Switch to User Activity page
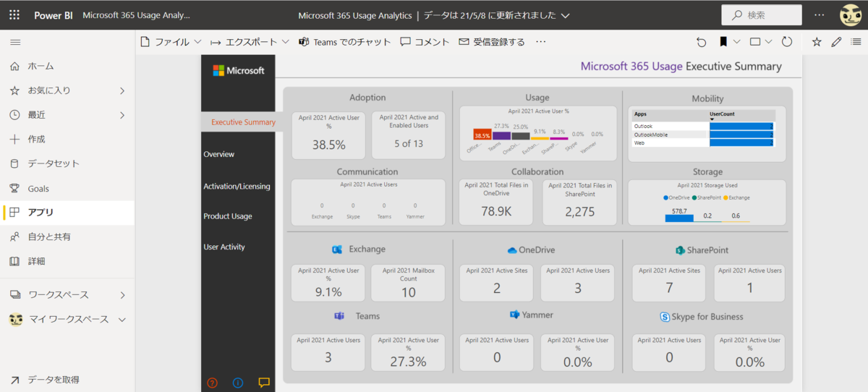This screenshot has width=868, height=392. pyautogui.click(x=224, y=247)
